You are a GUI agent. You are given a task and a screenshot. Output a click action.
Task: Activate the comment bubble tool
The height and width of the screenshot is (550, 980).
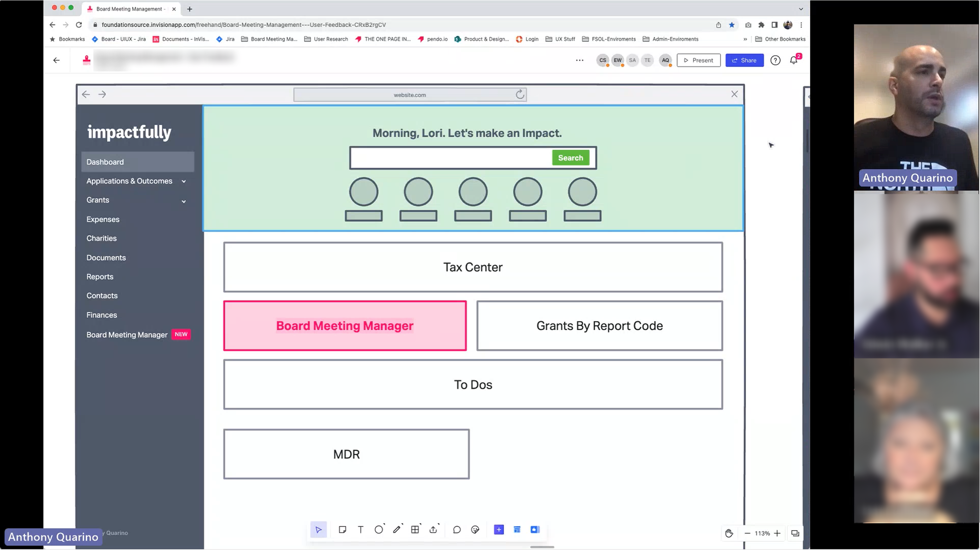coord(457,529)
